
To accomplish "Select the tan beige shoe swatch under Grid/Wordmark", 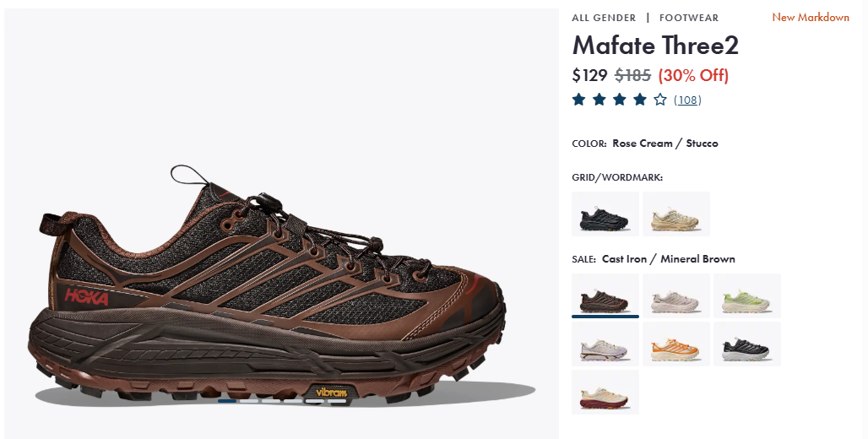I will [x=676, y=214].
